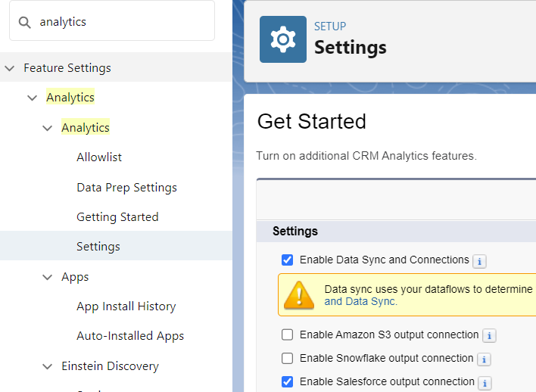Click the Quick Find search field
Screen dimensions: 536x392
pos(121,22)
